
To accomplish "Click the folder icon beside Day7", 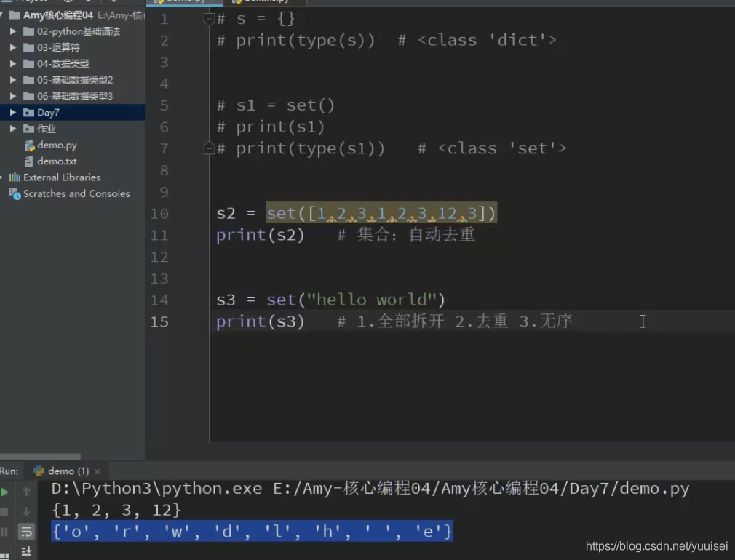I will [x=28, y=113].
